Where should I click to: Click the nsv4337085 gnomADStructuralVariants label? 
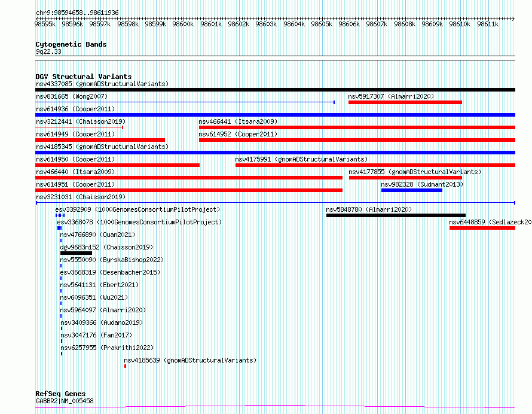[x=102, y=84]
